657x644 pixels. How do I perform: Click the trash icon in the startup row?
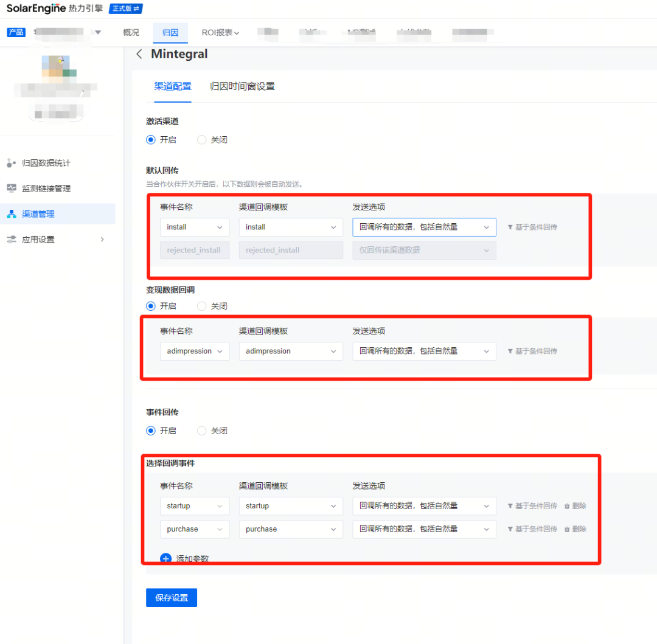coord(567,506)
